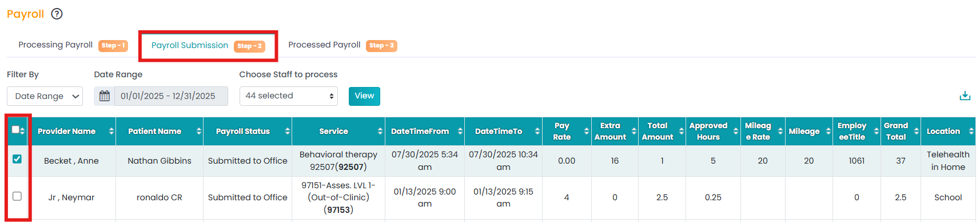Click the calendar icon beside Date Range
This screenshot has width=980, height=222.
pyautogui.click(x=105, y=96)
